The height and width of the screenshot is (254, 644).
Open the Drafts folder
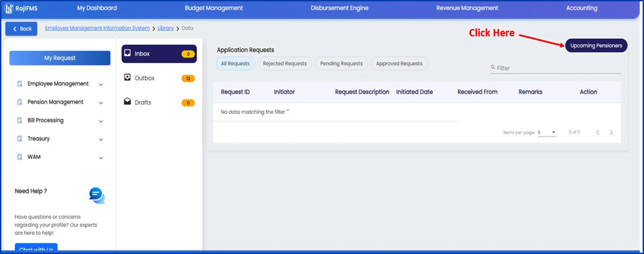(x=159, y=102)
